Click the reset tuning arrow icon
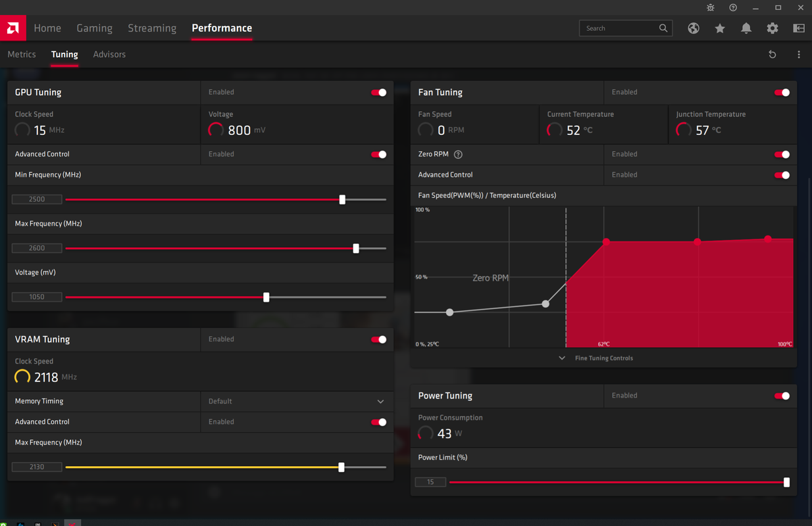812x526 pixels. click(773, 55)
